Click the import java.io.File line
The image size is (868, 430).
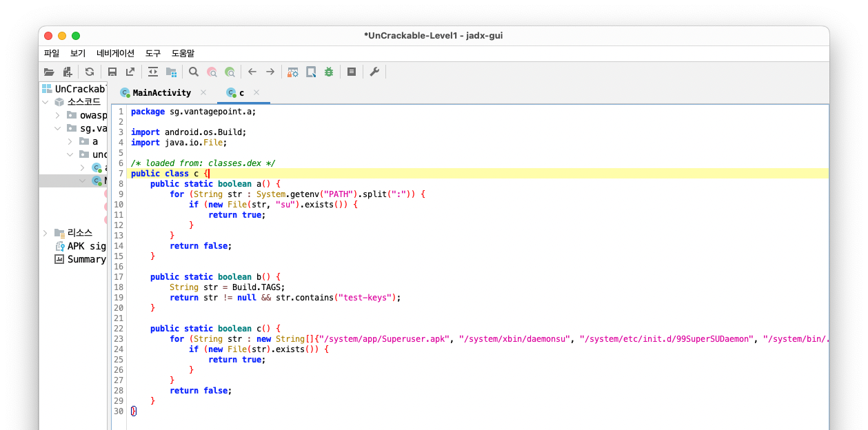click(179, 143)
